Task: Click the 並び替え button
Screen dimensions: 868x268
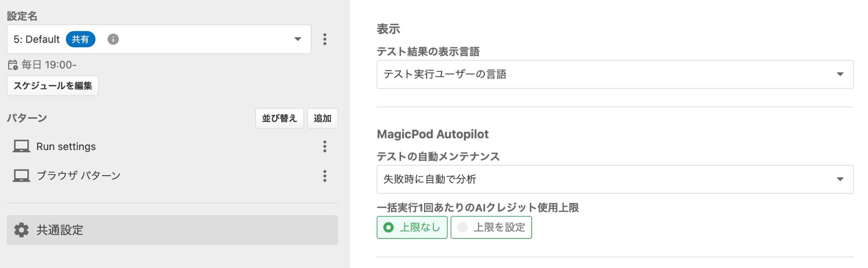Action: point(279,118)
